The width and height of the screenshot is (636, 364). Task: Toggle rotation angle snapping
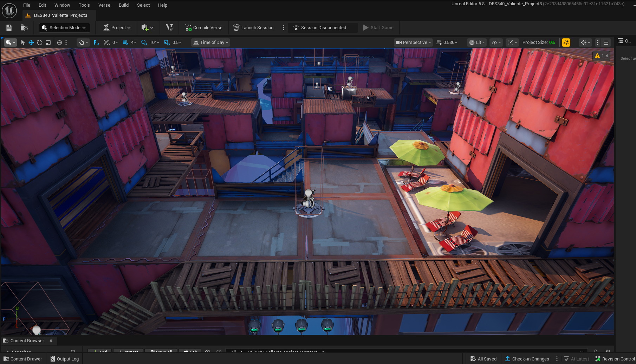pos(144,43)
